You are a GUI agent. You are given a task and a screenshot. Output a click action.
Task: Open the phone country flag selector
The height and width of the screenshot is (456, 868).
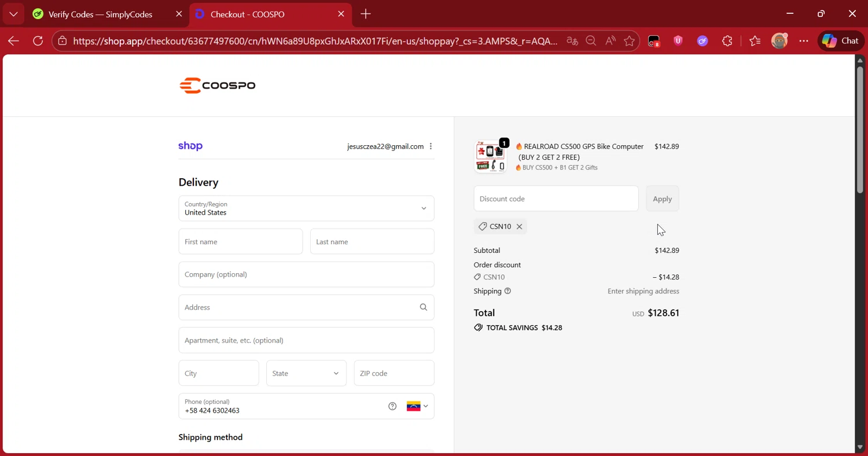tap(417, 406)
